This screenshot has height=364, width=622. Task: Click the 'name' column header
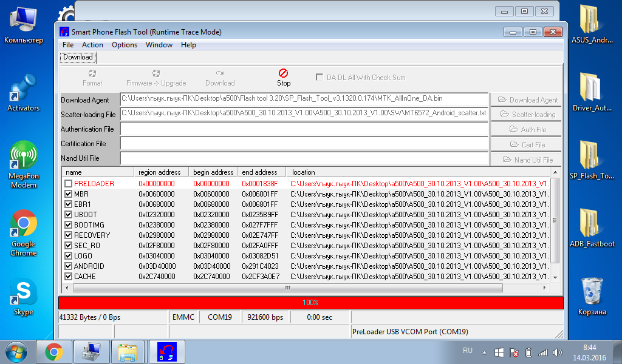coord(98,172)
